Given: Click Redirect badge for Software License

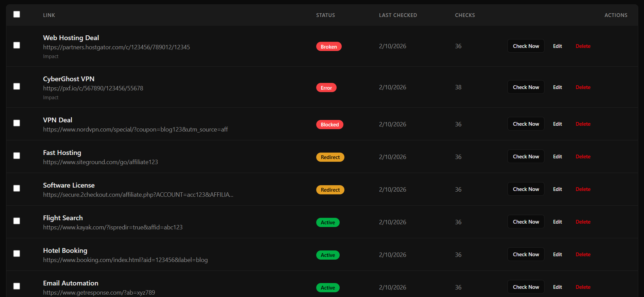Looking at the screenshot, I should (330, 190).
